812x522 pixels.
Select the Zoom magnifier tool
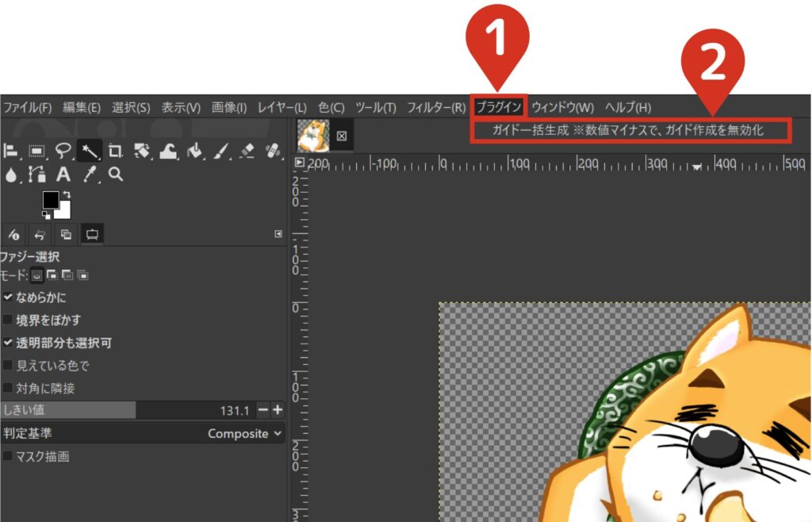point(116,175)
